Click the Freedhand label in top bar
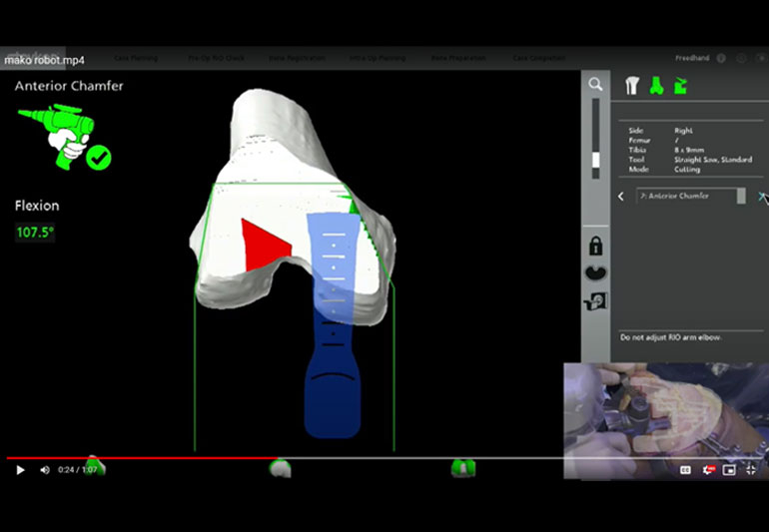Viewport: 769px width, 532px height. 692,58
